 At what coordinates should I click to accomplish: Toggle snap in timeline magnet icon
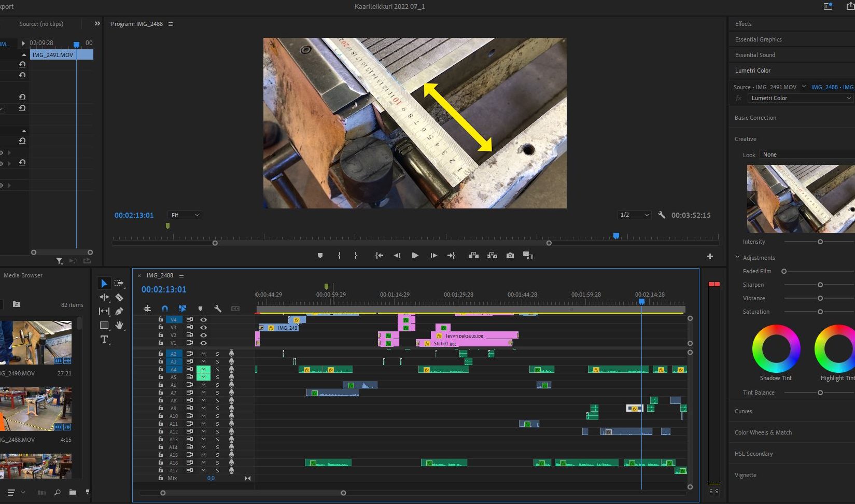click(x=165, y=309)
